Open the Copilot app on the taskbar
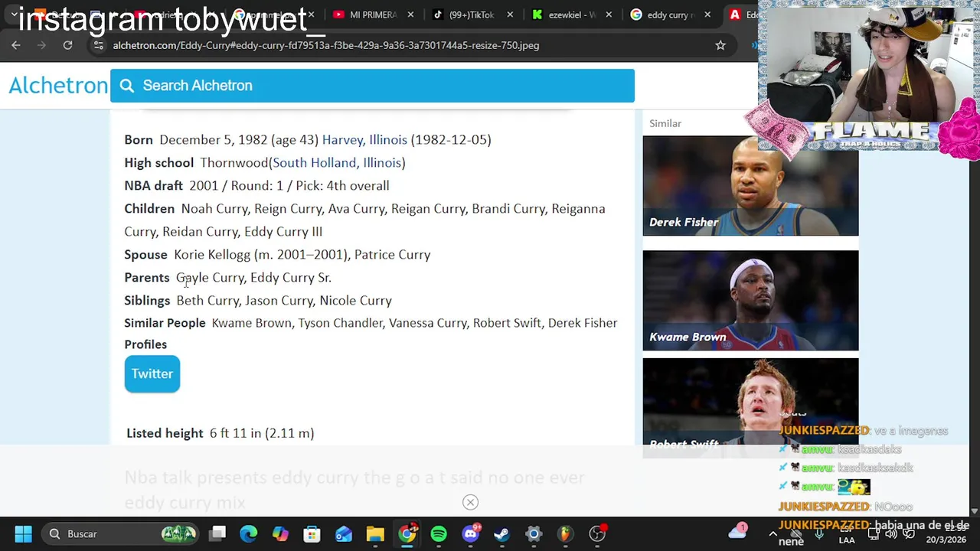The image size is (980, 551). click(280, 533)
